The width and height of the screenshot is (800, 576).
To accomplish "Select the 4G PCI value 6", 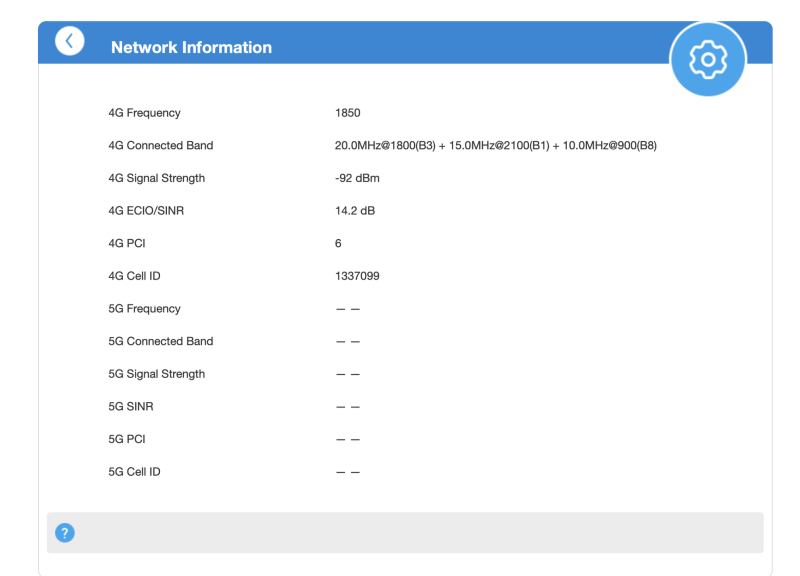I will [x=338, y=243].
